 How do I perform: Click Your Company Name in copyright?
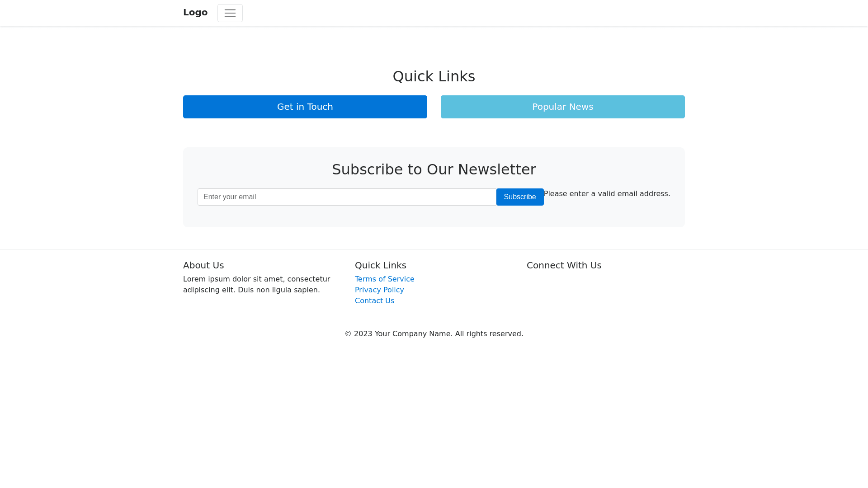click(412, 334)
